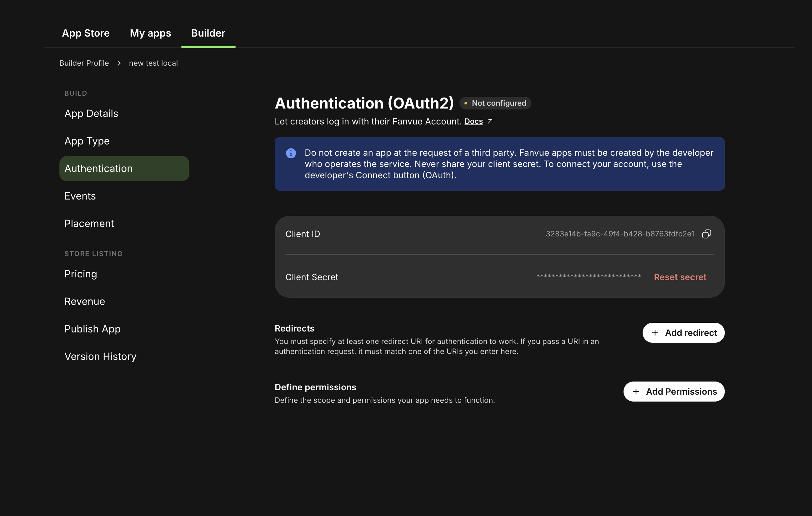This screenshot has width=812, height=516.
Task: Open App Type in the sidebar
Action: (x=124, y=141)
